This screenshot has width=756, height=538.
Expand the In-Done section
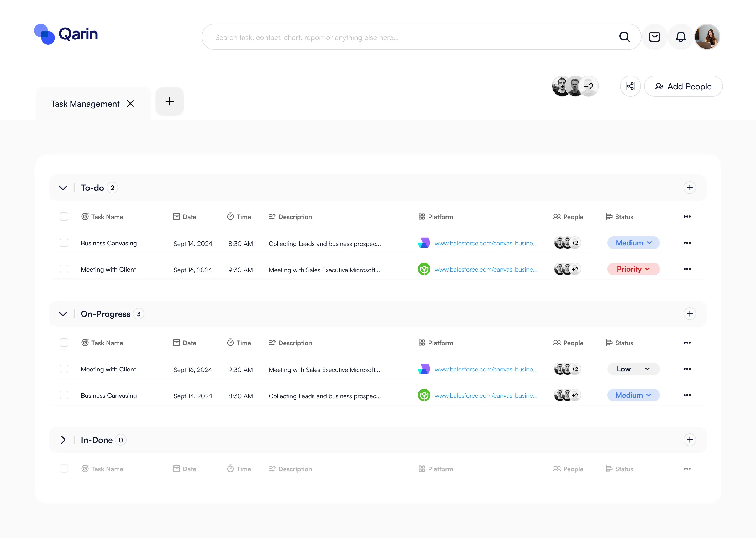pos(63,440)
